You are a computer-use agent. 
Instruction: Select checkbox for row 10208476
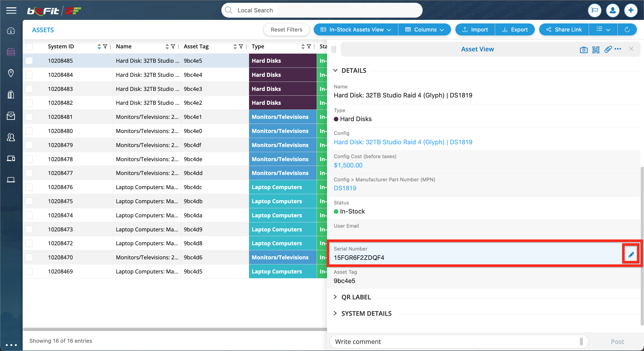[x=29, y=187]
